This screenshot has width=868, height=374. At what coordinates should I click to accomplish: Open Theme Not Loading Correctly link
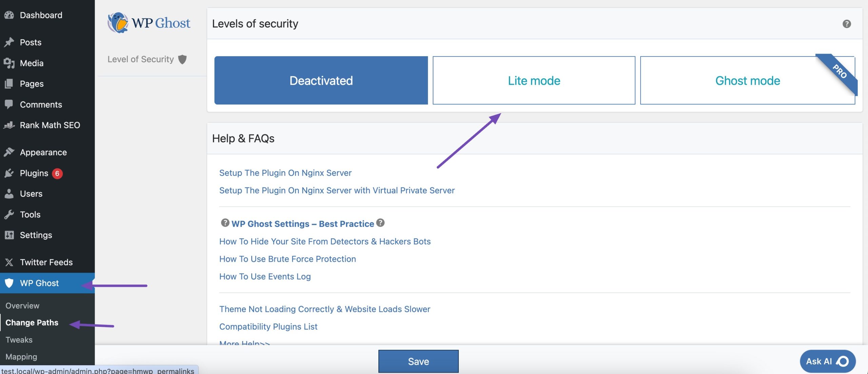point(324,309)
